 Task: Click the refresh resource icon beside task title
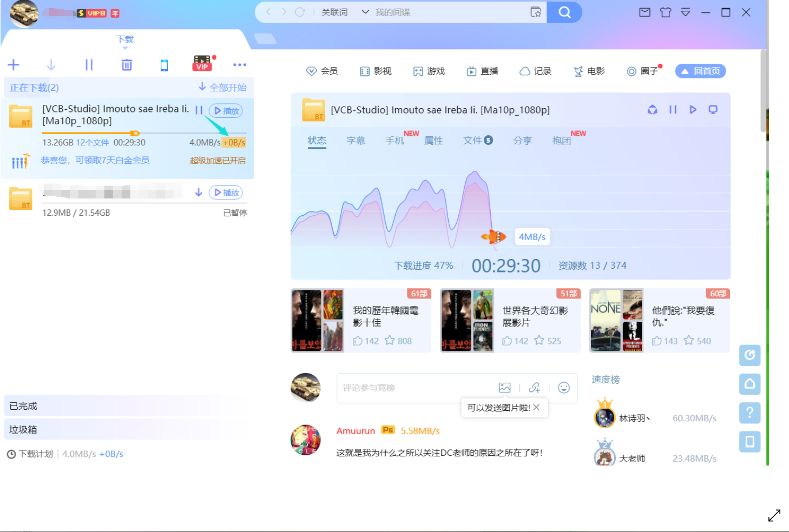tap(652, 110)
